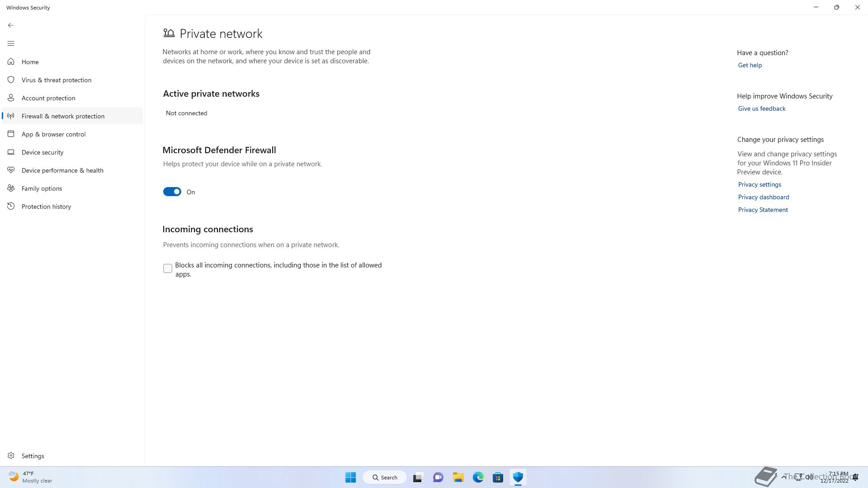Select Device performance & health menu item
Image resolution: width=868 pixels, height=488 pixels.
(x=72, y=170)
